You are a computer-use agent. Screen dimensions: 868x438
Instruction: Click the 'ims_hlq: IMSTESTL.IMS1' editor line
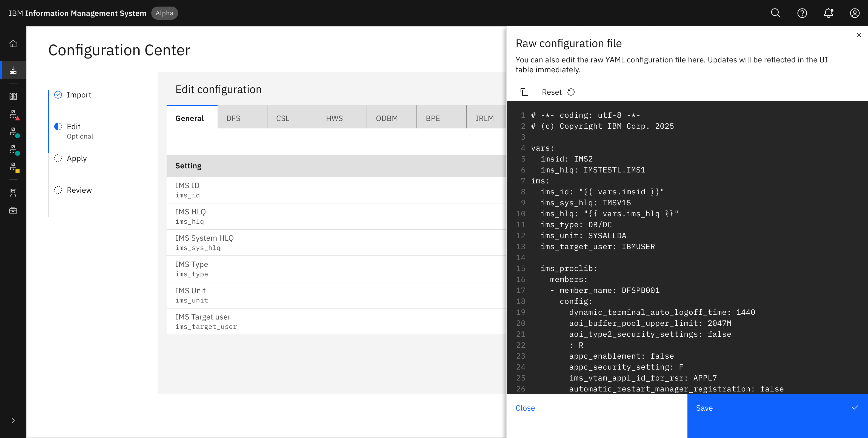[x=593, y=170]
